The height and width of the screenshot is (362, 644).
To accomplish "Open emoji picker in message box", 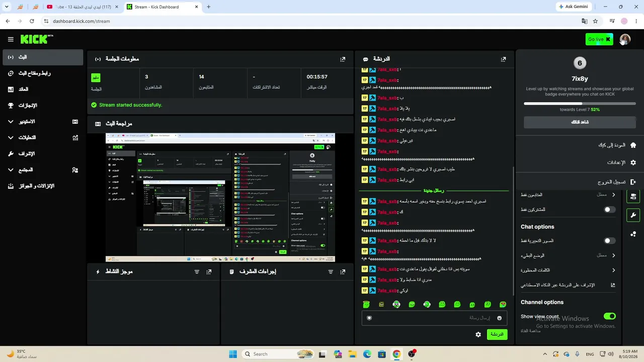I will click(499, 318).
